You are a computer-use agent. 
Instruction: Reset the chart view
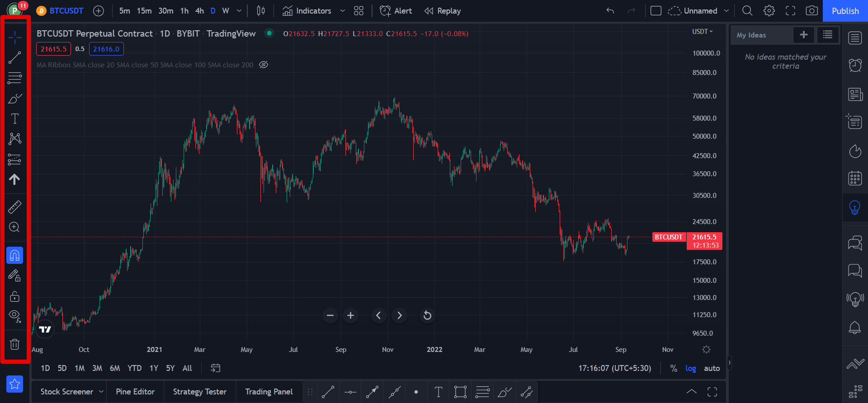pyautogui.click(x=427, y=315)
